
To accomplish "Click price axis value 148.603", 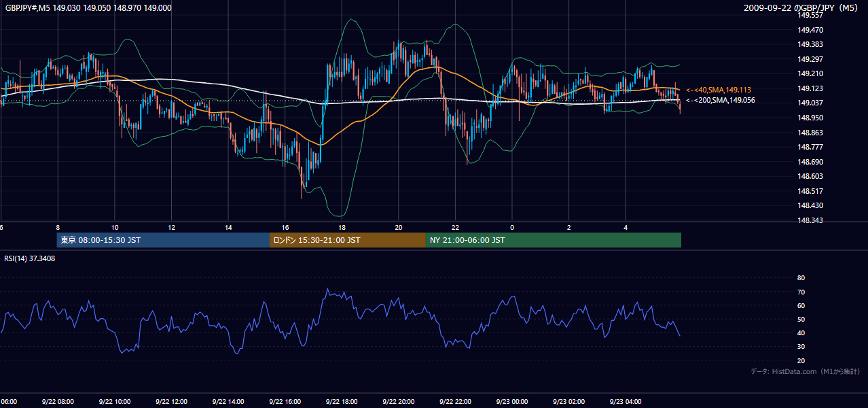I will 810,176.
